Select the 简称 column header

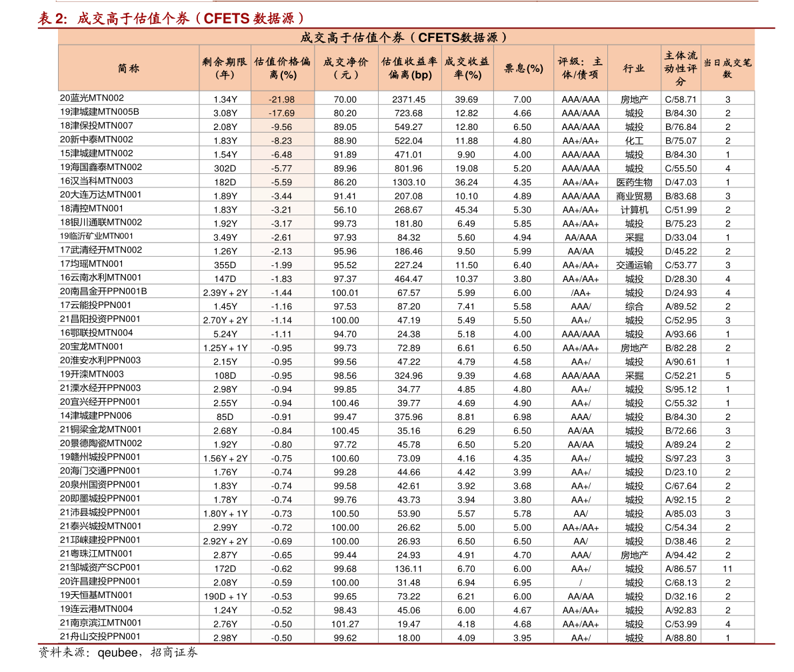pos(129,69)
